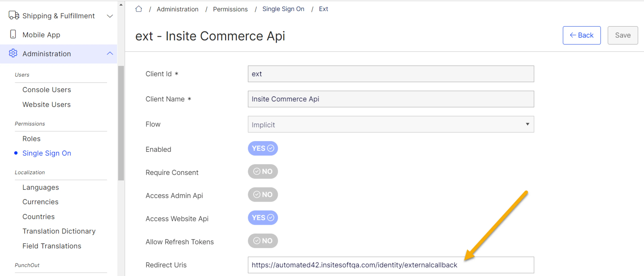Click the home icon in breadcrumb
Screen dimensions: 644x276
pos(138,9)
